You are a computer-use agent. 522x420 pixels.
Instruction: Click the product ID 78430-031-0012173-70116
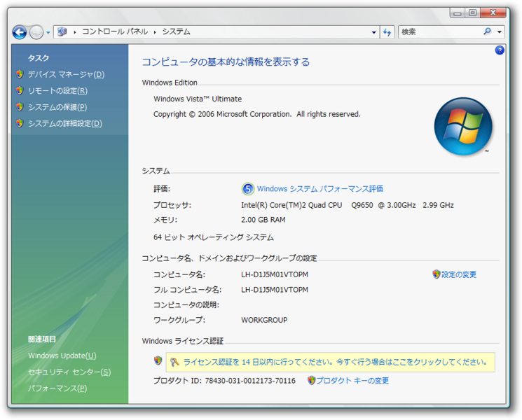click(x=250, y=381)
